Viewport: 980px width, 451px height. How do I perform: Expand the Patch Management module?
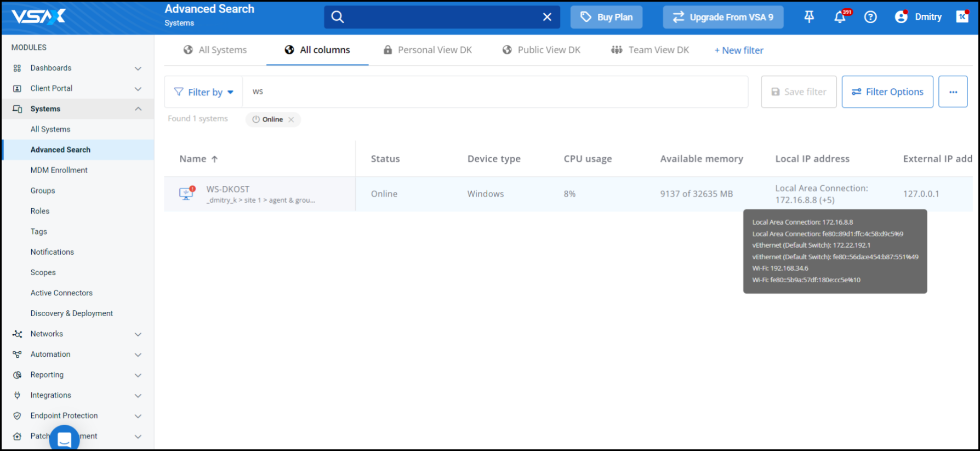(x=138, y=437)
